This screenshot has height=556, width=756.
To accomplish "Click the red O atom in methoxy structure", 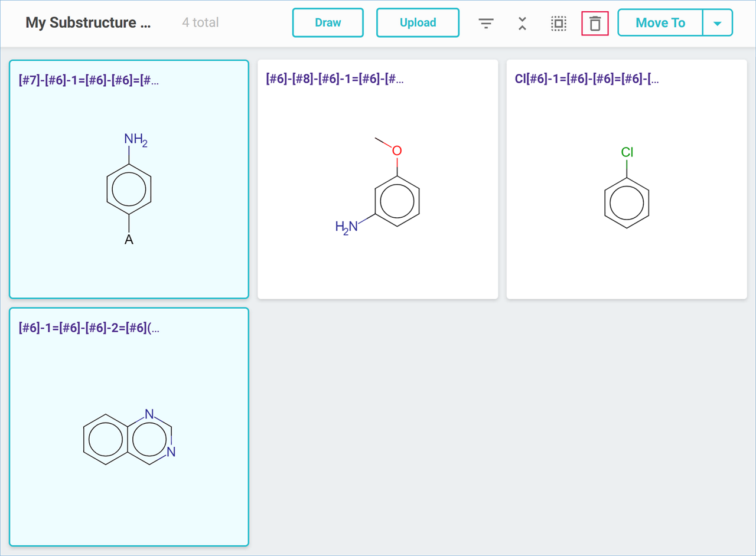I will [x=397, y=151].
